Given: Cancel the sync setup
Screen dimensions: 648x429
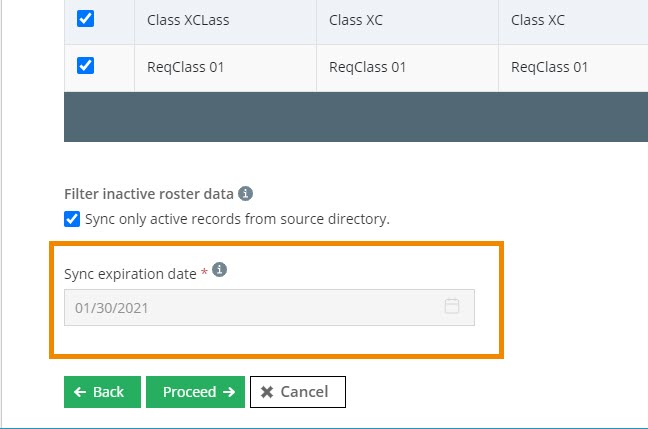Looking at the screenshot, I should coord(297,392).
